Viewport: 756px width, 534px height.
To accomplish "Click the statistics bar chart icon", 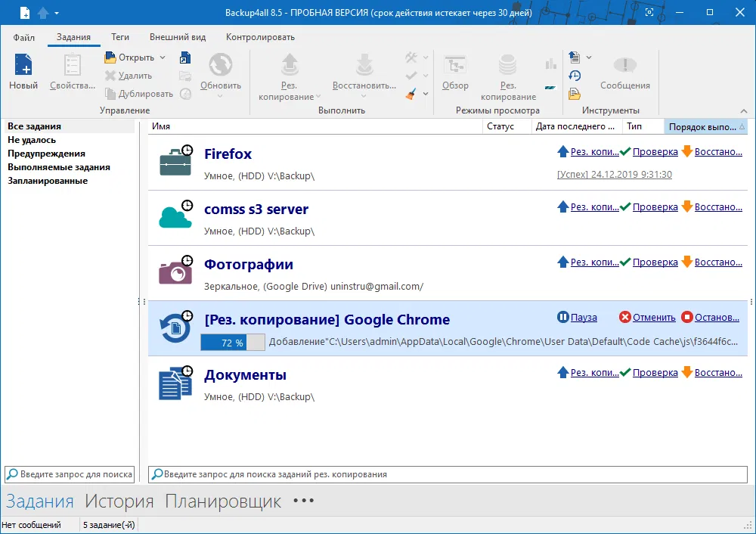I will [x=550, y=64].
